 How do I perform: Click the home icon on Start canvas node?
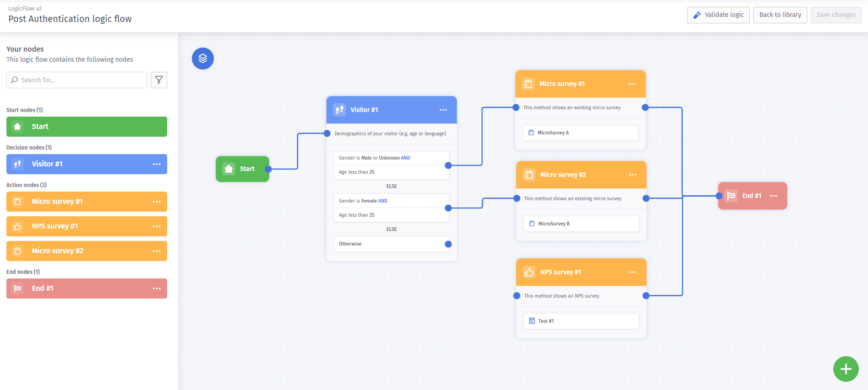pyautogui.click(x=229, y=169)
